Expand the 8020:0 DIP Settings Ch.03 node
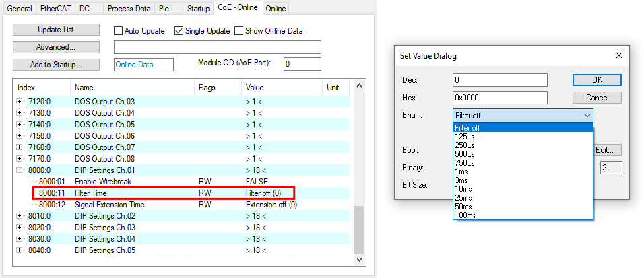This screenshot has width=644, height=278. 20,228
